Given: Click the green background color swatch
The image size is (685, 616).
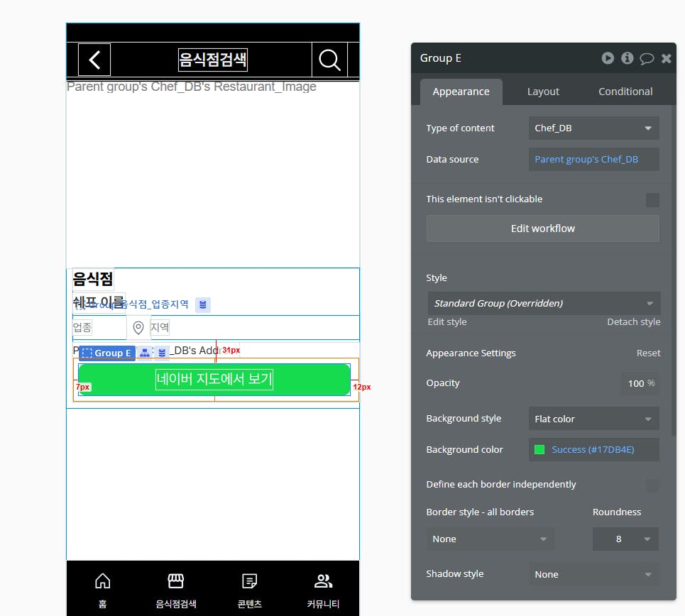Looking at the screenshot, I should [539, 449].
